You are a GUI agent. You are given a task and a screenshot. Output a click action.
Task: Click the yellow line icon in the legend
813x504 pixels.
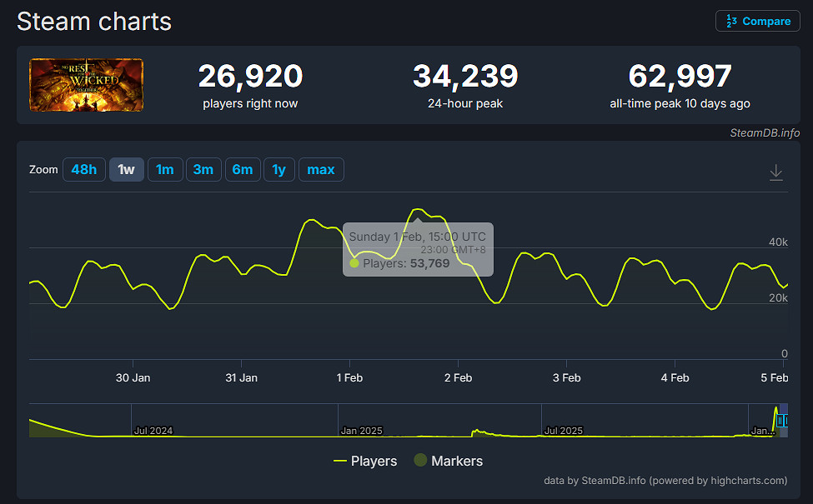pos(339,461)
